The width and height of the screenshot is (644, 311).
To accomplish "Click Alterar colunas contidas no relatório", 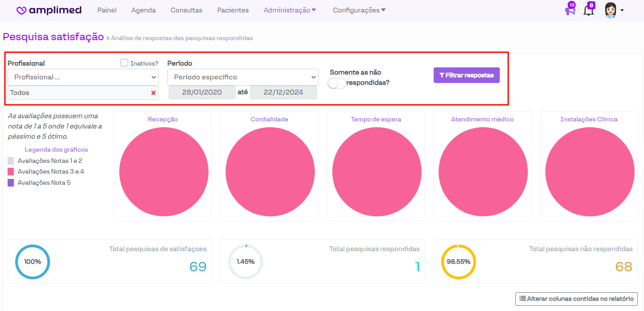I will (577, 299).
